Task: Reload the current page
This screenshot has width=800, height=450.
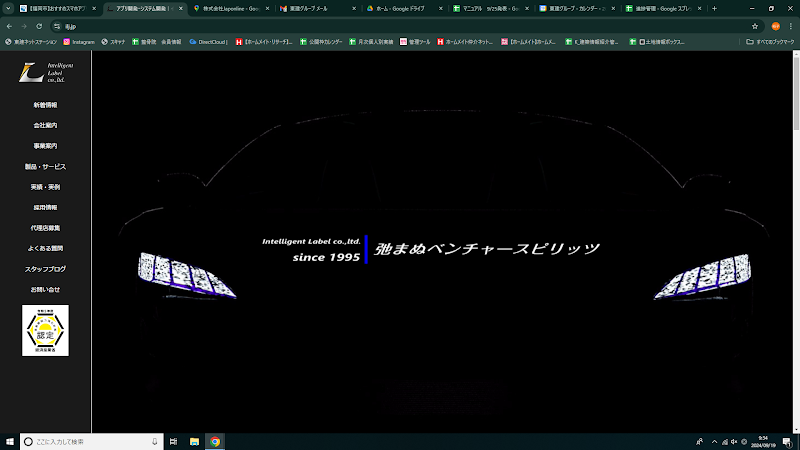Action: (39, 27)
